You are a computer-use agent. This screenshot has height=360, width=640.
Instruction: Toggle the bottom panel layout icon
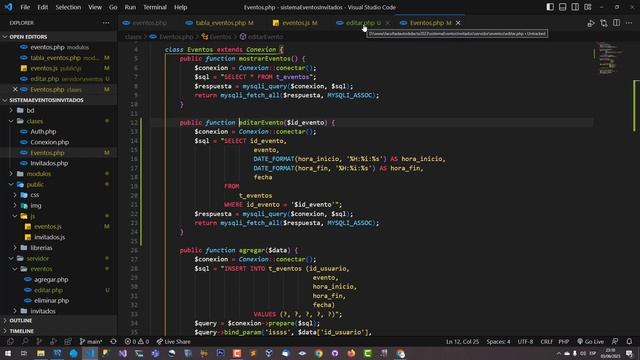click(562, 7)
